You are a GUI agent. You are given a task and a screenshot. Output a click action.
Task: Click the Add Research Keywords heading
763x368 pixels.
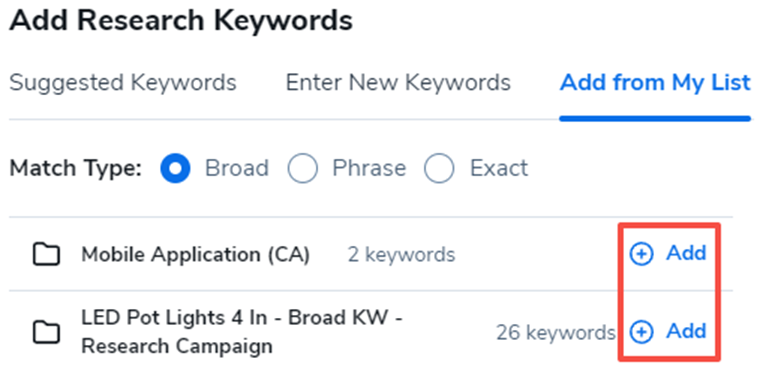(x=181, y=21)
